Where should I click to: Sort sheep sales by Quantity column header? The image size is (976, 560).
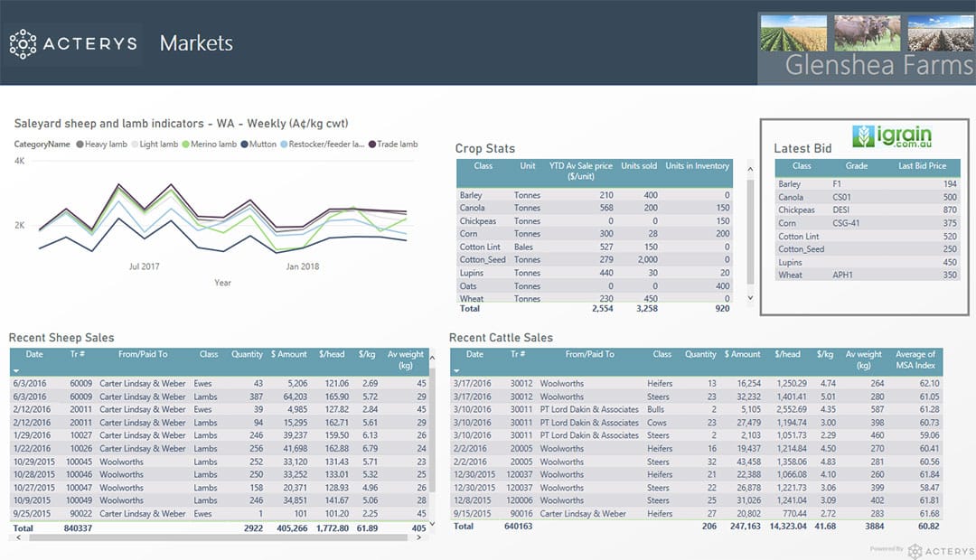[247, 355]
